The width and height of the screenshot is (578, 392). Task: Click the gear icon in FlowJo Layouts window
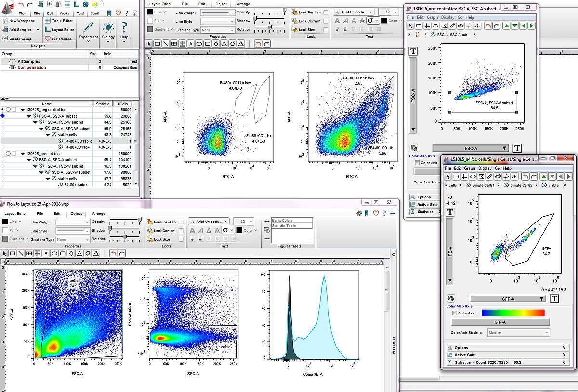click(359, 213)
